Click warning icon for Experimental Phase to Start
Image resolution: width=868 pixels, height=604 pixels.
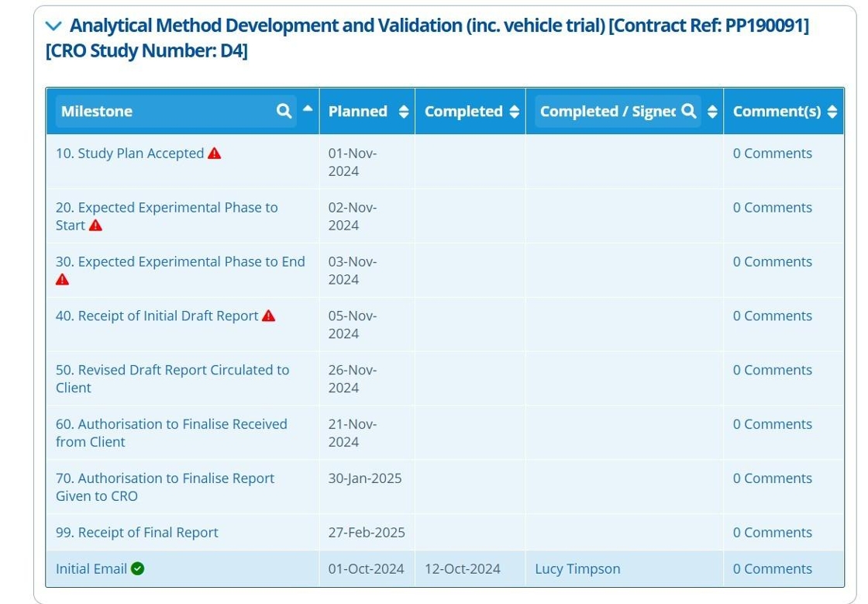coord(95,226)
